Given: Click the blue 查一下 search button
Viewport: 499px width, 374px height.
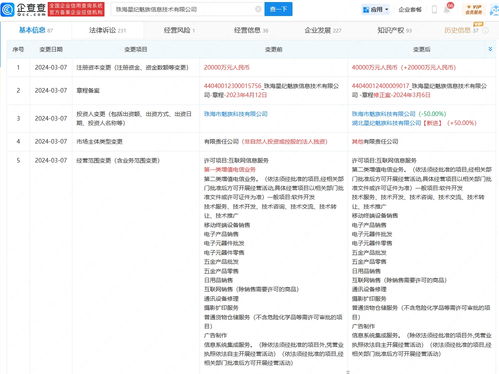Looking at the screenshot, I should coord(278,9).
